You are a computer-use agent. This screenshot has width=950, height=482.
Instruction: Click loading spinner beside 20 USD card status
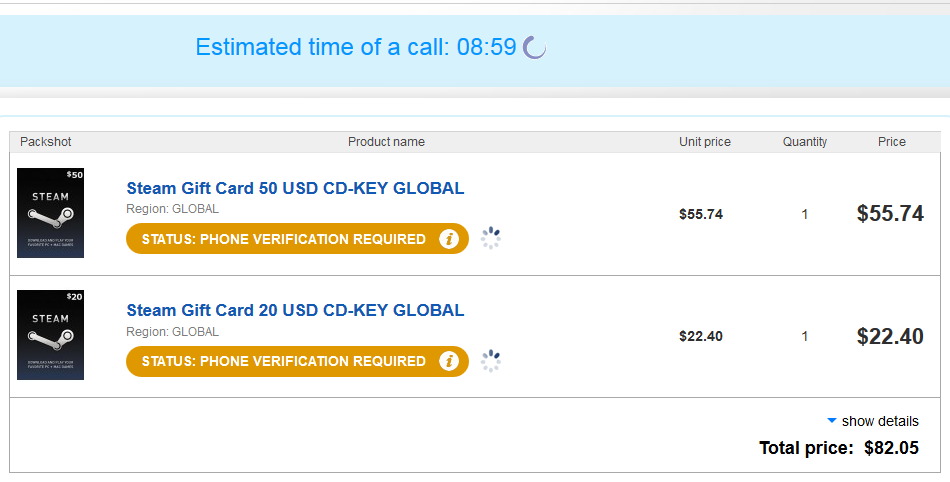pyautogui.click(x=490, y=360)
